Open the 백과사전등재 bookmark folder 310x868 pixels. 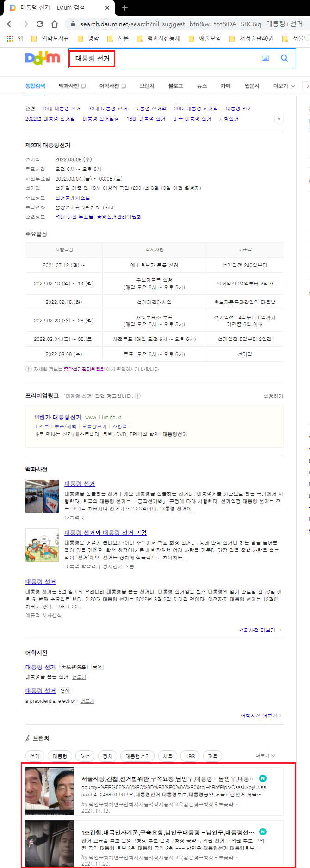pos(159,38)
